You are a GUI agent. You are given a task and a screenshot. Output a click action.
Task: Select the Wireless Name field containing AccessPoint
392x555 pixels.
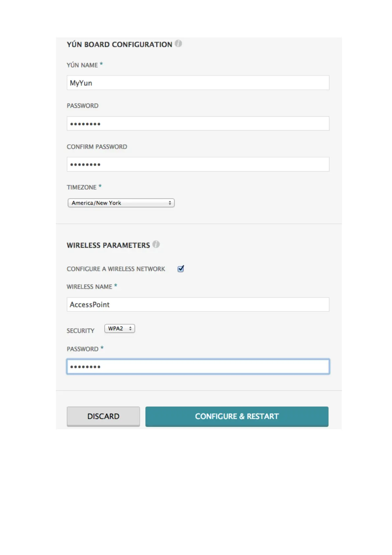198,305
